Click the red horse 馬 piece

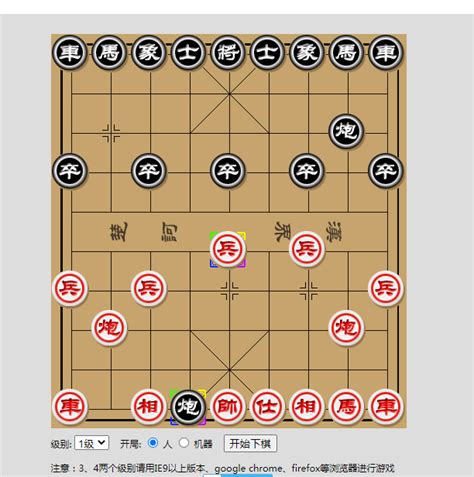point(346,407)
